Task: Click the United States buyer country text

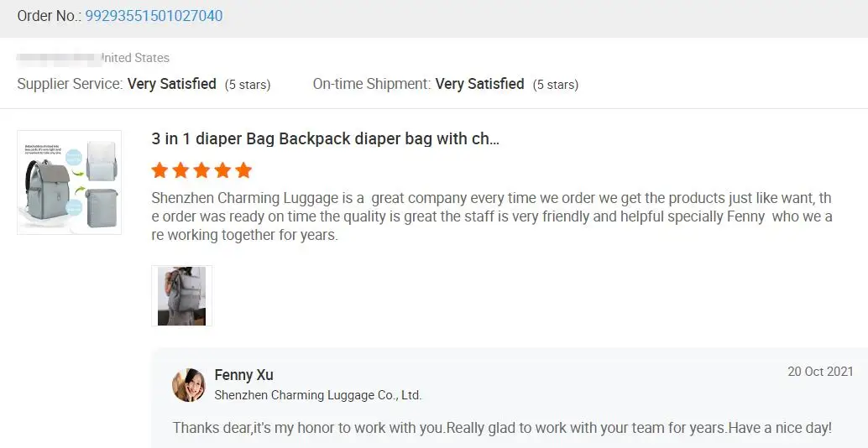Action: pos(135,58)
